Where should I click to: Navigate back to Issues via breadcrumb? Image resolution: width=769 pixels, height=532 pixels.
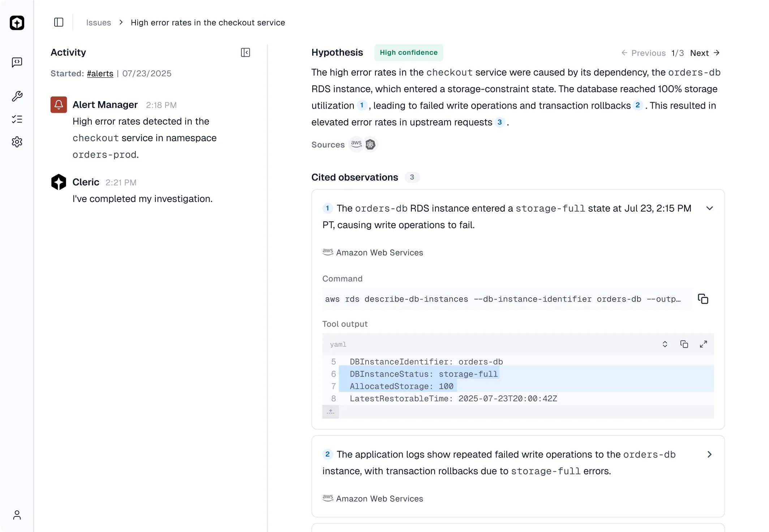pos(98,22)
